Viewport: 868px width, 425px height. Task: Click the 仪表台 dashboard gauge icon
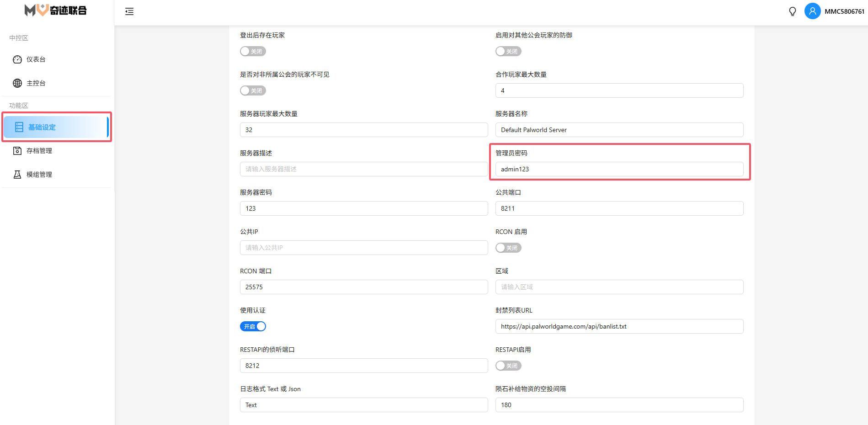coord(17,59)
